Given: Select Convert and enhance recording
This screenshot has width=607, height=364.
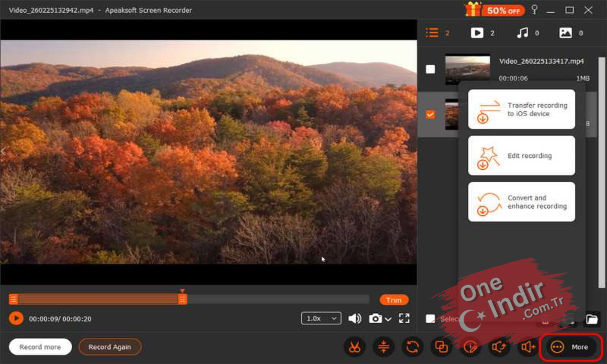Looking at the screenshot, I should click(522, 202).
